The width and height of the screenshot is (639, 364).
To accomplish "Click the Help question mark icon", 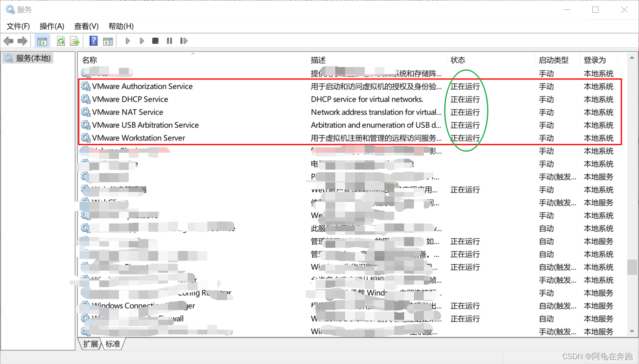I will point(93,41).
